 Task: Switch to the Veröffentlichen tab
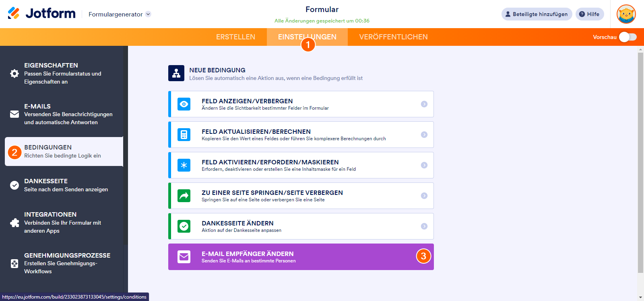(393, 37)
